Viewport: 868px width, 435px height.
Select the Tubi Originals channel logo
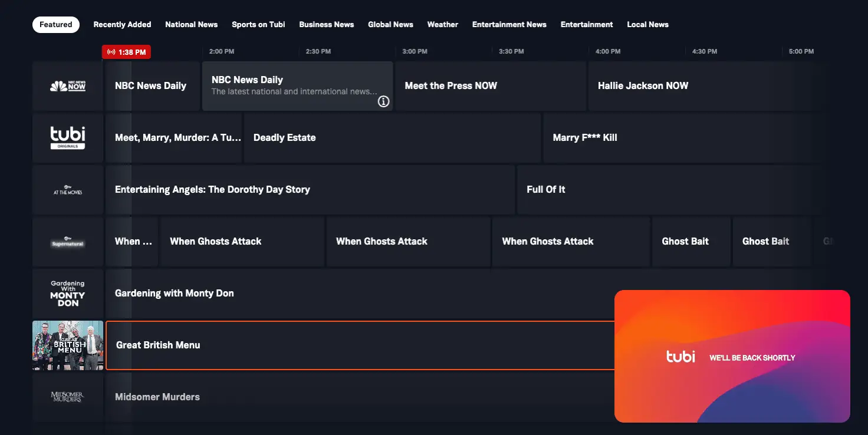click(x=68, y=138)
